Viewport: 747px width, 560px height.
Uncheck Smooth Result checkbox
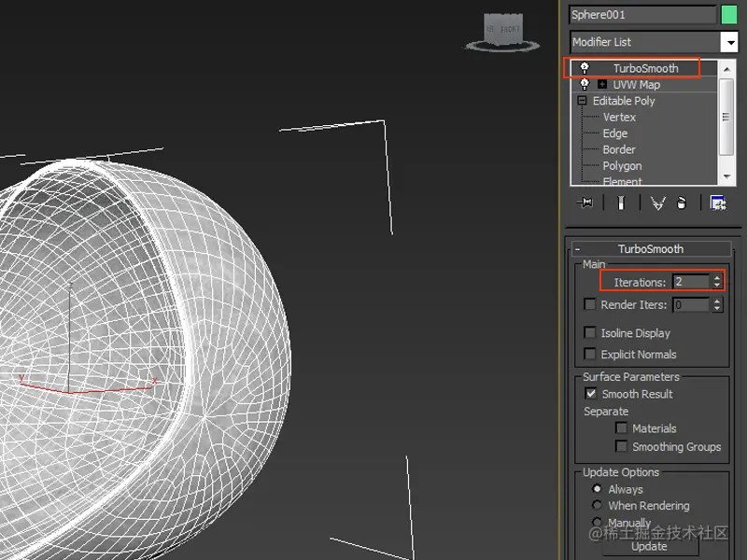coord(591,393)
